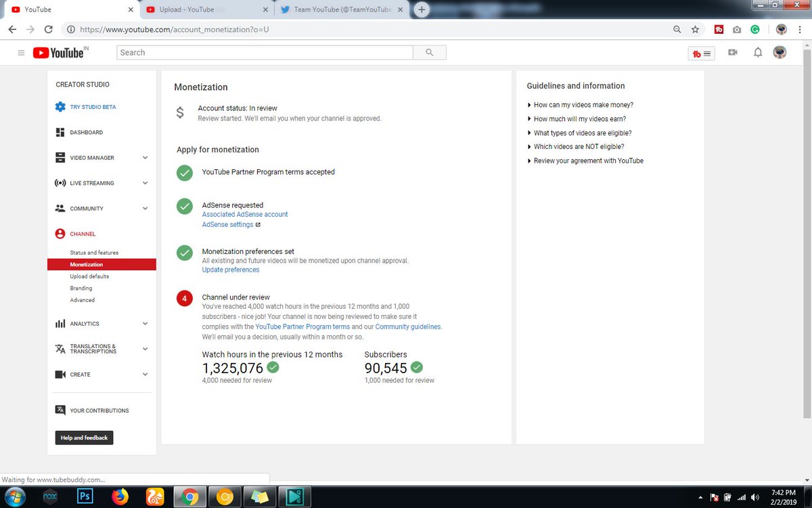
Task: Click the browser back arrow
Action: [x=12, y=30]
